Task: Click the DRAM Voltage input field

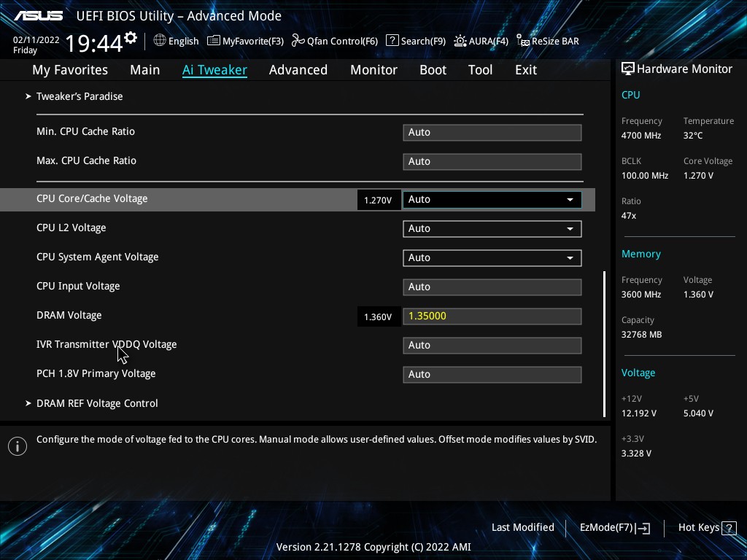Action: [492, 316]
